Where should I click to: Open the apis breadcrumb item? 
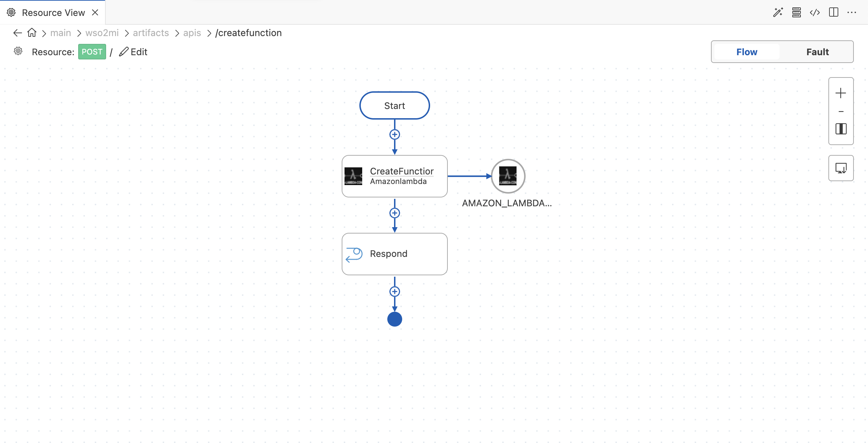(192, 33)
